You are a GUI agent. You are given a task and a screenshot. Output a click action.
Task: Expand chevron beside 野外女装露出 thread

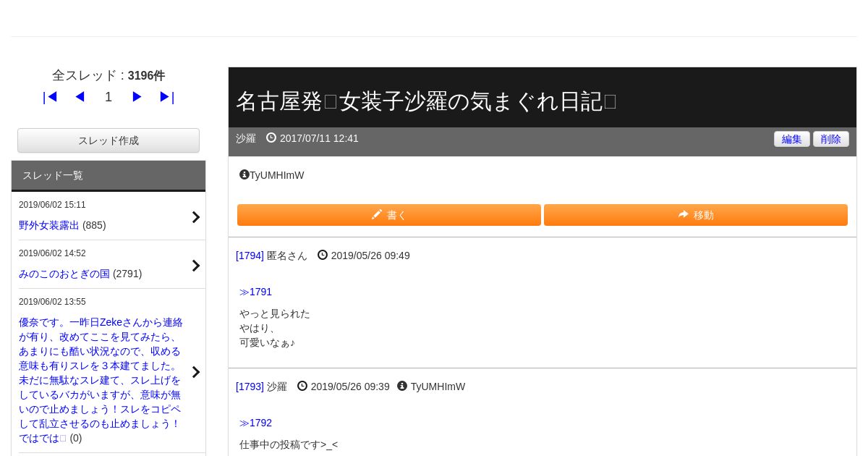[195, 217]
